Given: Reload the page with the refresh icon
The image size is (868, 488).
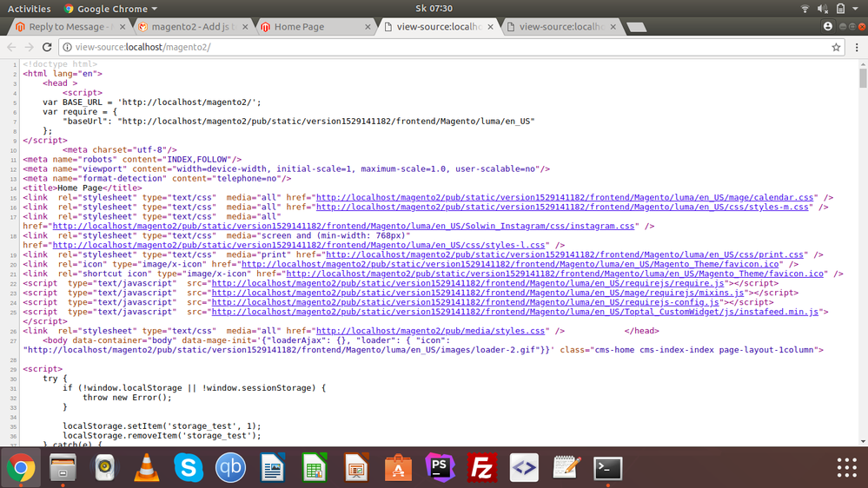Looking at the screenshot, I should [47, 47].
